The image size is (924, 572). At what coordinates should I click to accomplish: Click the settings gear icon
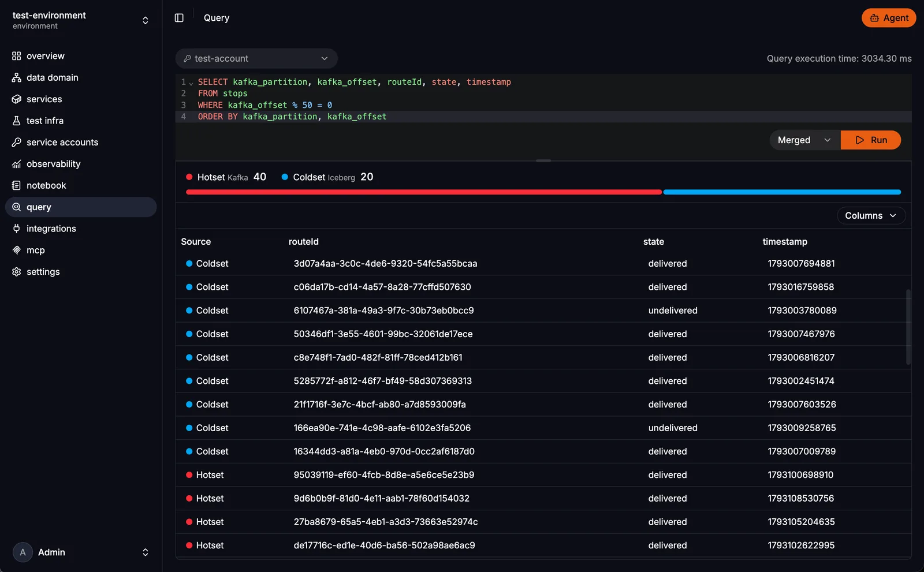[16, 272]
